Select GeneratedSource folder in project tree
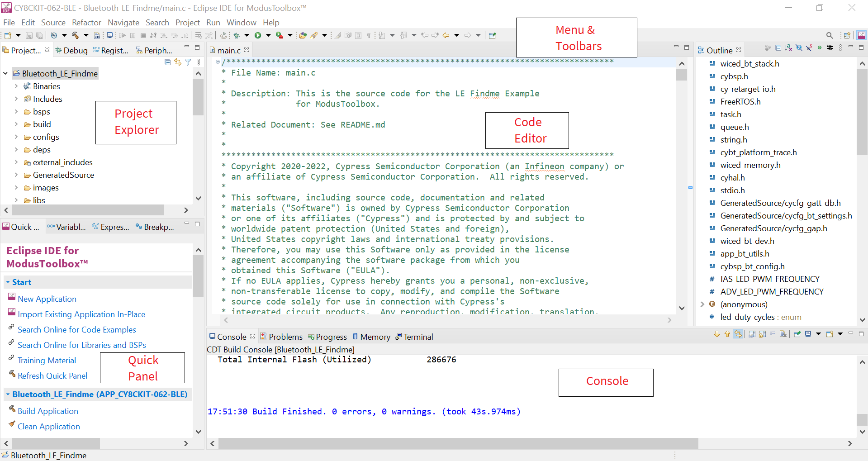The width and height of the screenshot is (868, 461). click(63, 175)
